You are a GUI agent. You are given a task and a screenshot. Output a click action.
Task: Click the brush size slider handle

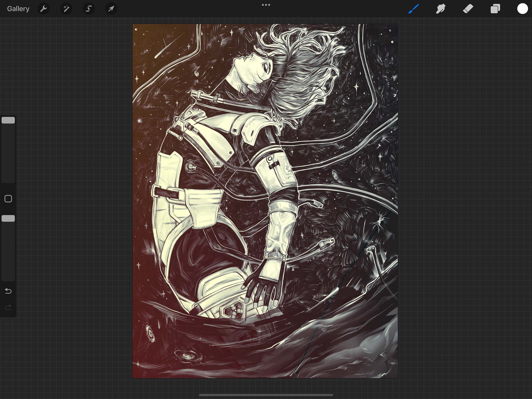tap(8, 120)
